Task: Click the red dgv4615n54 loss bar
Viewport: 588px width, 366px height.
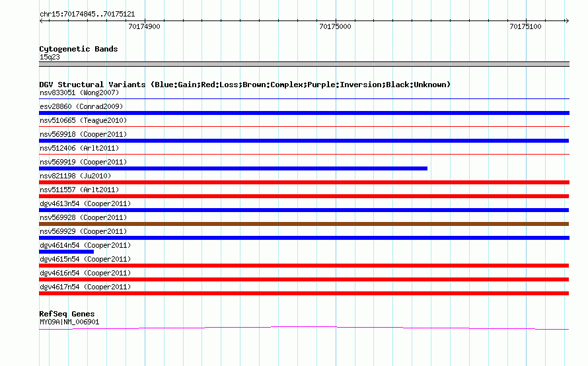Action: [x=304, y=266]
